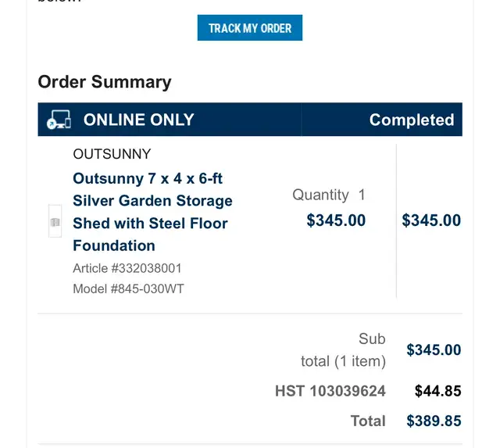Click the Order Summary heading

click(x=105, y=82)
